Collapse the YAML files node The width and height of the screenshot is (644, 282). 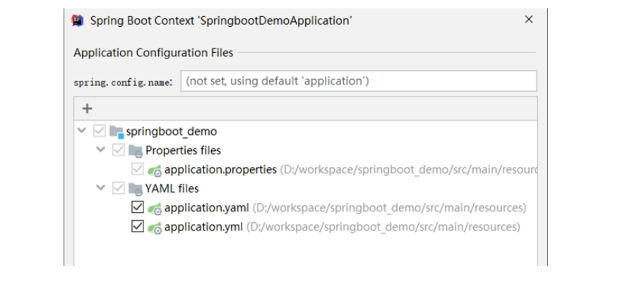coord(101,189)
